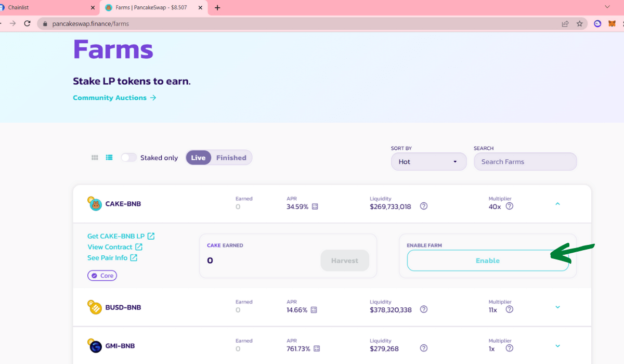Image resolution: width=624 pixels, height=364 pixels.
Task: Click the CAKE-BNB farm name
Action: [x=123, y=204]
